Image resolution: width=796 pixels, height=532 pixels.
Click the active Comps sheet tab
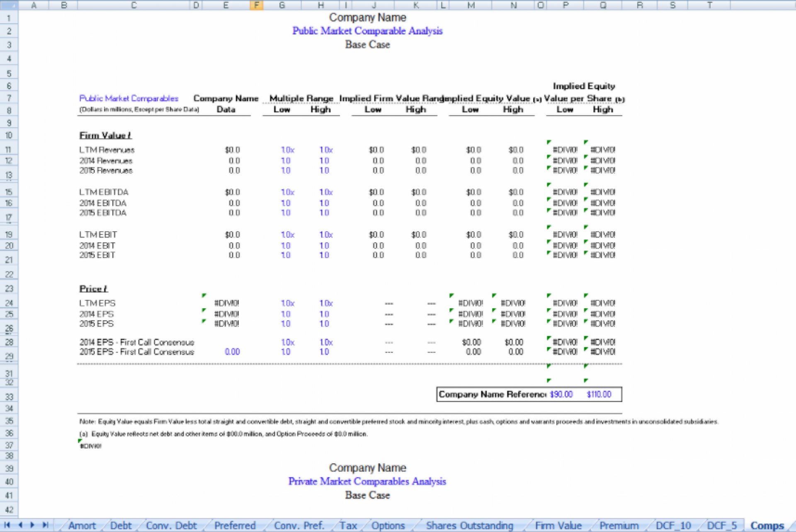[x=767, y=525]
